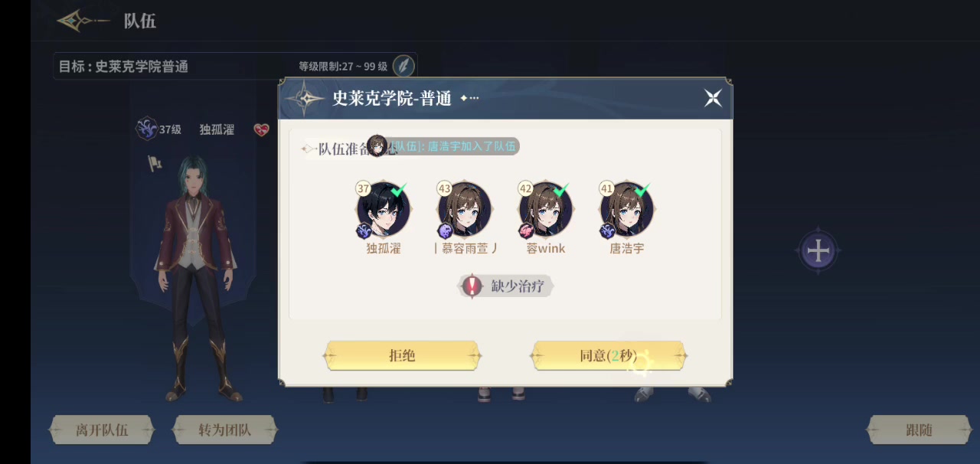This screenshot has height=464, width=980.
Task: Click the star emblem in dialog header
Action: click(305, 98)
